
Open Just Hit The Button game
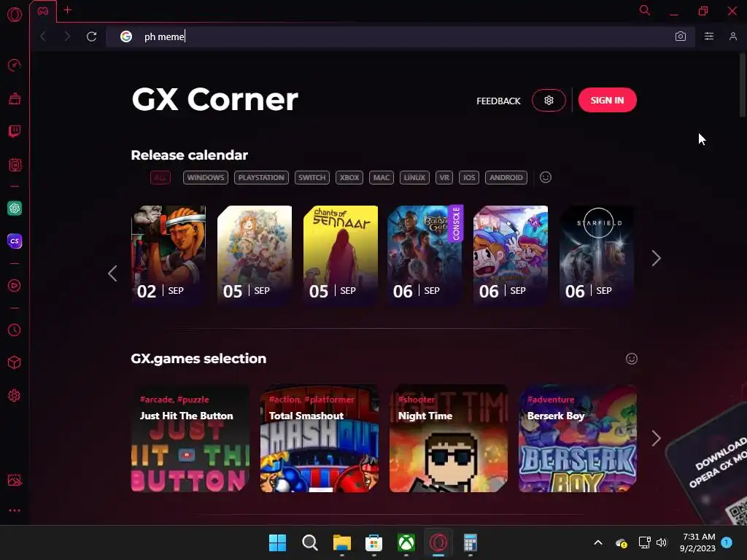190,438
